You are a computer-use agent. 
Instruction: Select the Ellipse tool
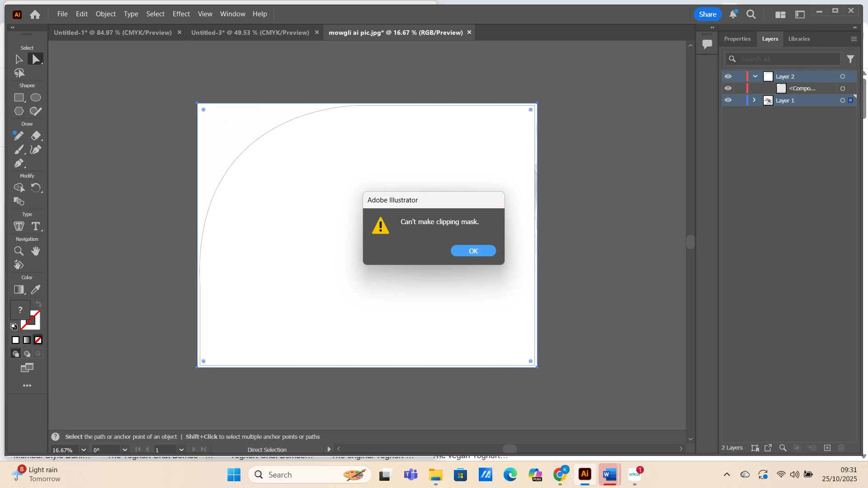coord(36,98)
